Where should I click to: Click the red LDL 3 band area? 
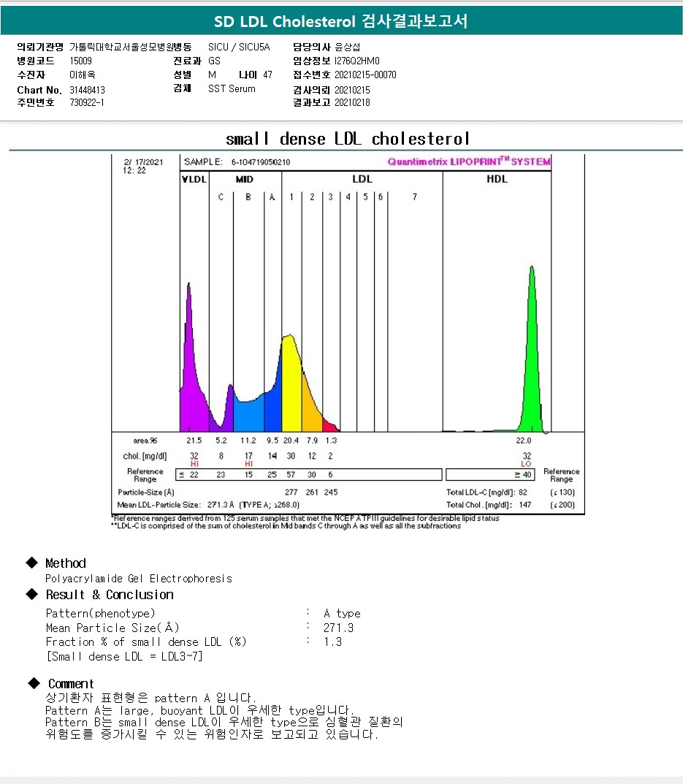329,427
